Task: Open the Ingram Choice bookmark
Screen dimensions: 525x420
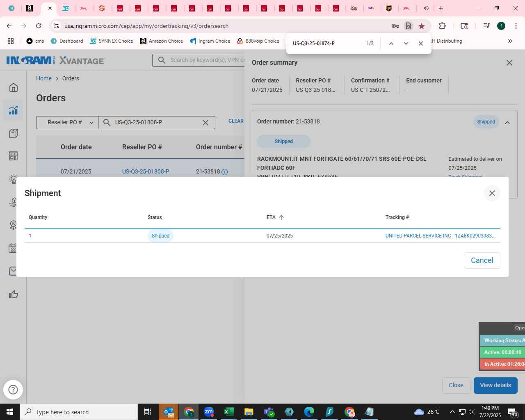Action: (210, 41)
